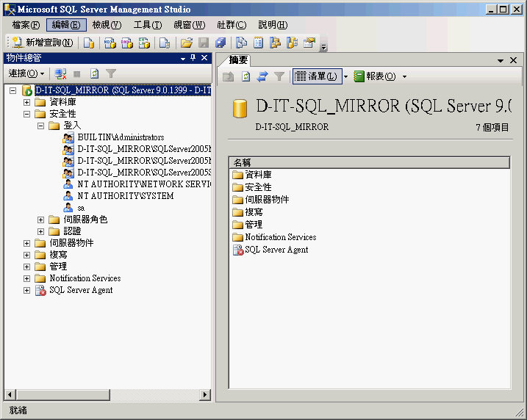Open the 摘要 pane tab list dropdown
The image size is (527, 420).
[501, 61]
